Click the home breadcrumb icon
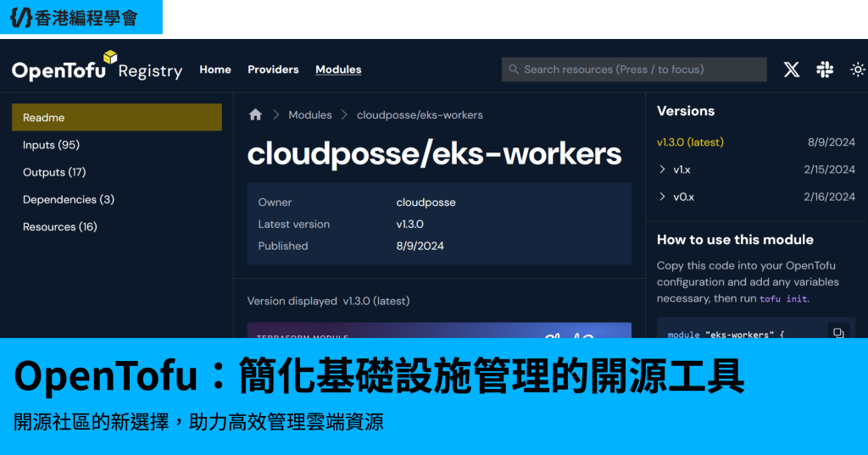 click(255, 114)
